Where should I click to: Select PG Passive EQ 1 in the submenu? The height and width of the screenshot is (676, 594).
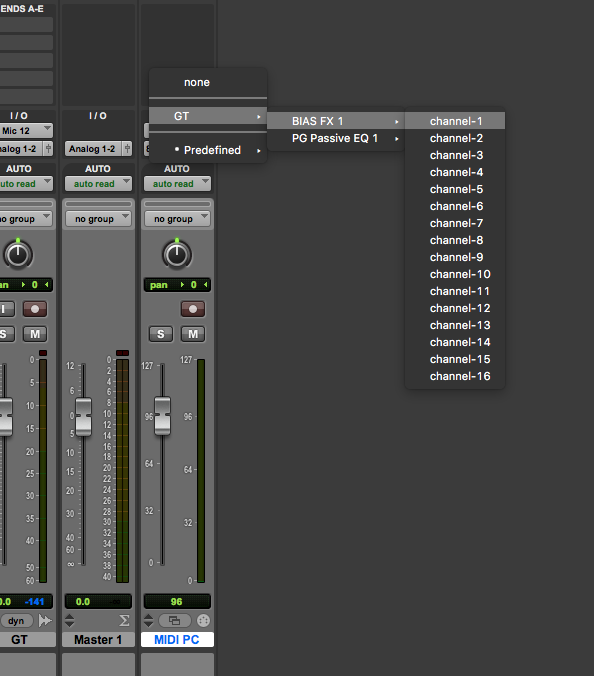pyautogui.click(x=336, y=138)
